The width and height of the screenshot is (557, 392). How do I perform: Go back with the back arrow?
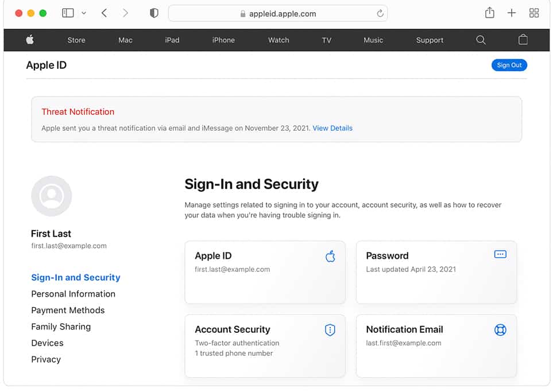[x=104, y=13]
